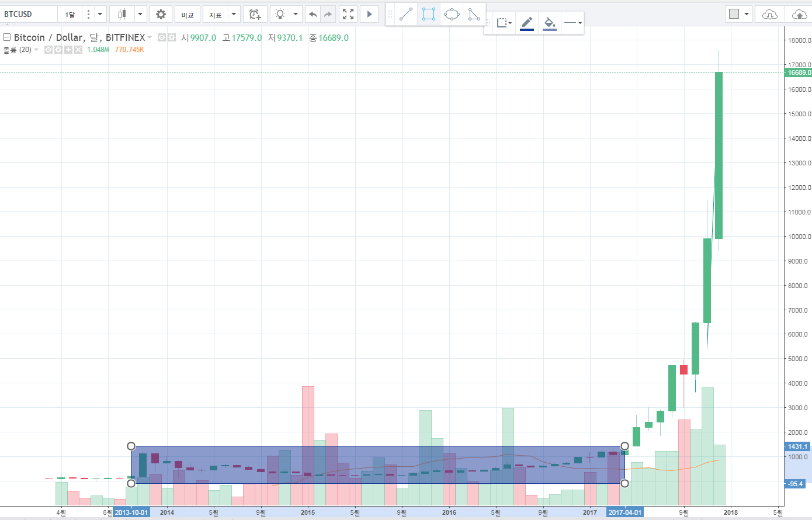Click the candlestick chart style icon
812x520 pixels.
pyautogui.click(x=122, y=14)
